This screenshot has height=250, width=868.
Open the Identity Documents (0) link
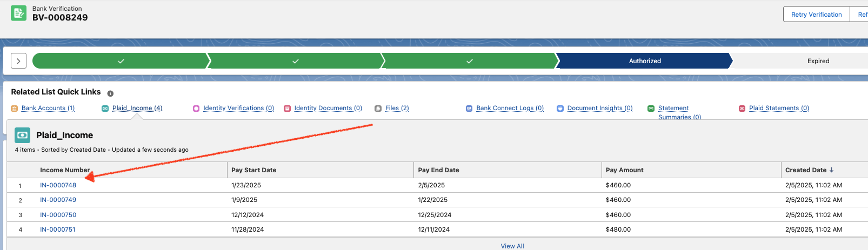pyautogui.click(x=328, y=108)
